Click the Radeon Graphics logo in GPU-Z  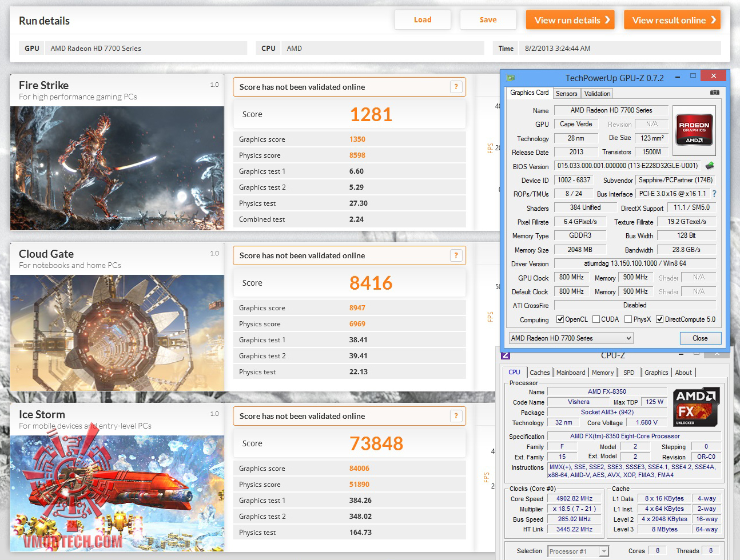point(694,130)
